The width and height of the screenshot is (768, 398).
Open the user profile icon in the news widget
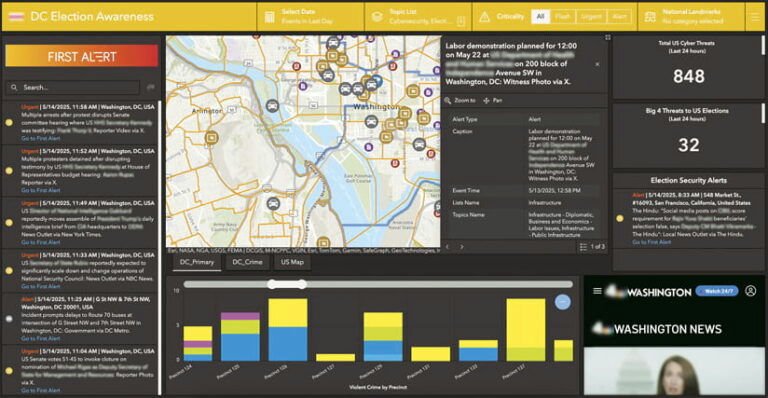[x=750, y=291]
